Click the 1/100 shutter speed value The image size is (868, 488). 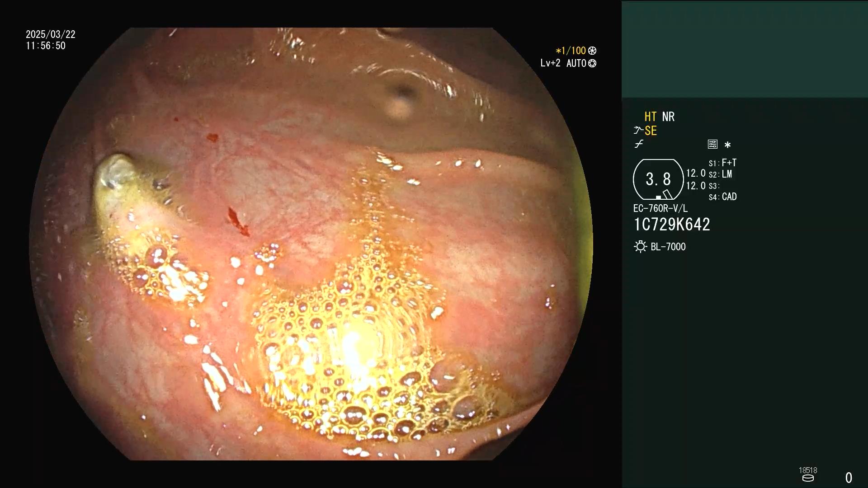(571, 51)
